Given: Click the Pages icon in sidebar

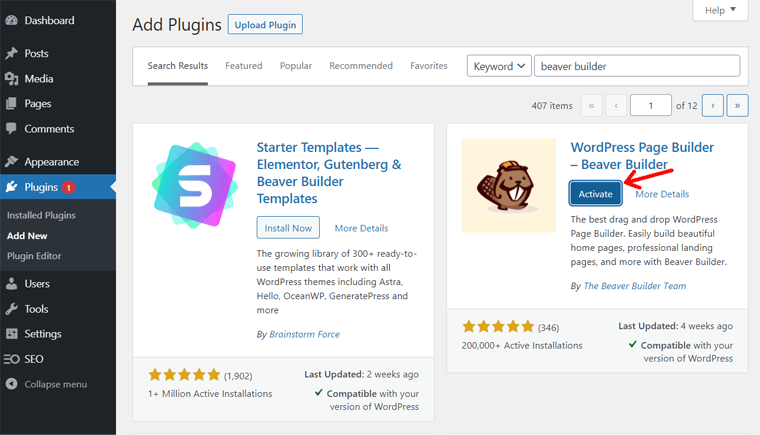Looking at the screenshot, I should click(12, 103).
